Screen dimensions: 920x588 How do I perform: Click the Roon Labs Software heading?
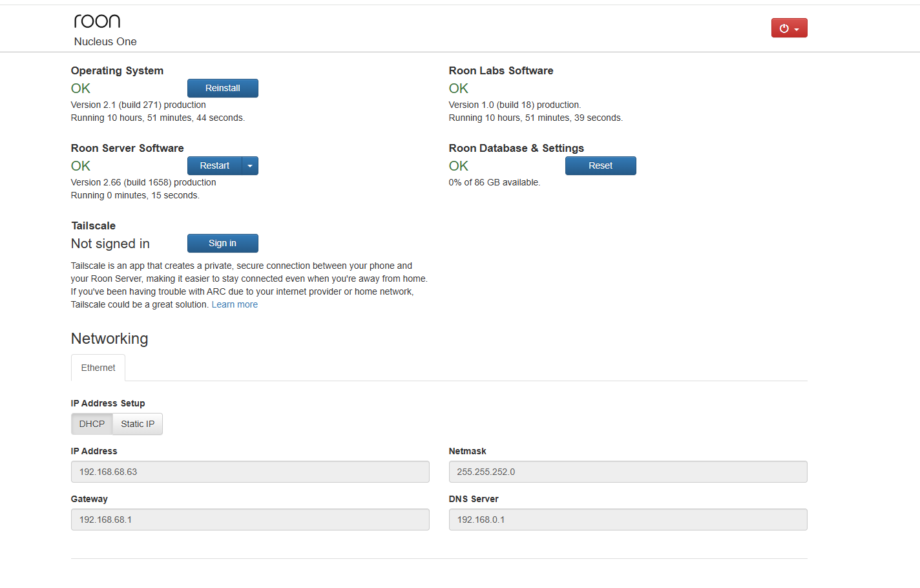coord(501,70)
